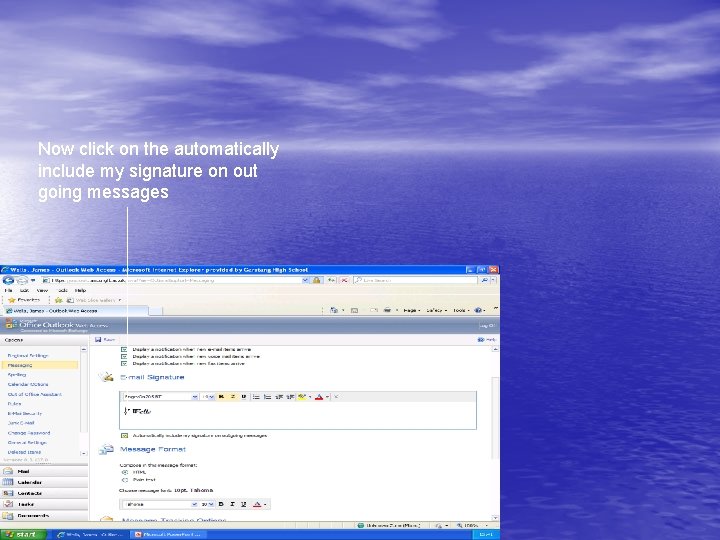This screenshot has height=540, width=720.
Task: Expand the IE Safety menu dropdown
Action: [x=436, y=310]
